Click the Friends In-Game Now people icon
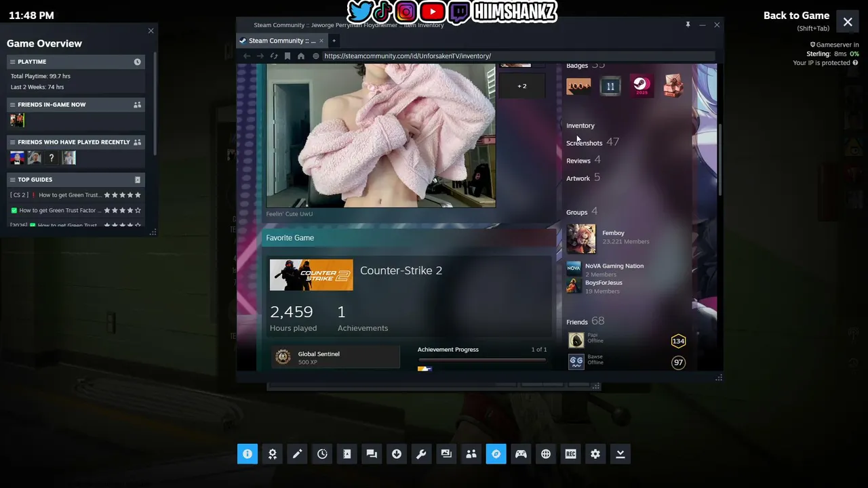The width and height of the screenshot is (868, 488). click(138, 104)
